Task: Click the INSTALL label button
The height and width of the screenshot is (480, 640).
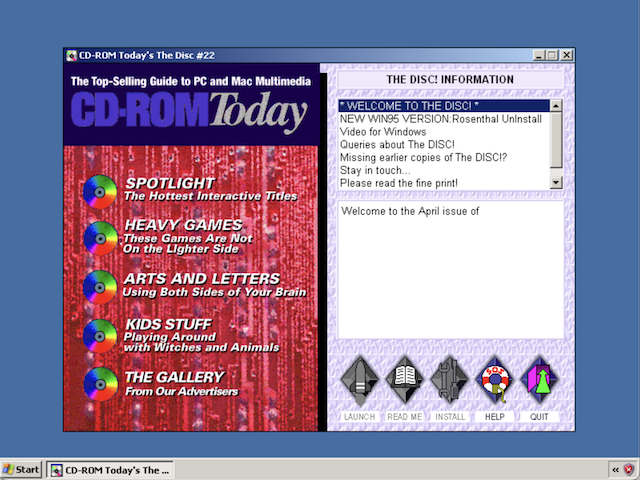Action: [x=450, y=417]
